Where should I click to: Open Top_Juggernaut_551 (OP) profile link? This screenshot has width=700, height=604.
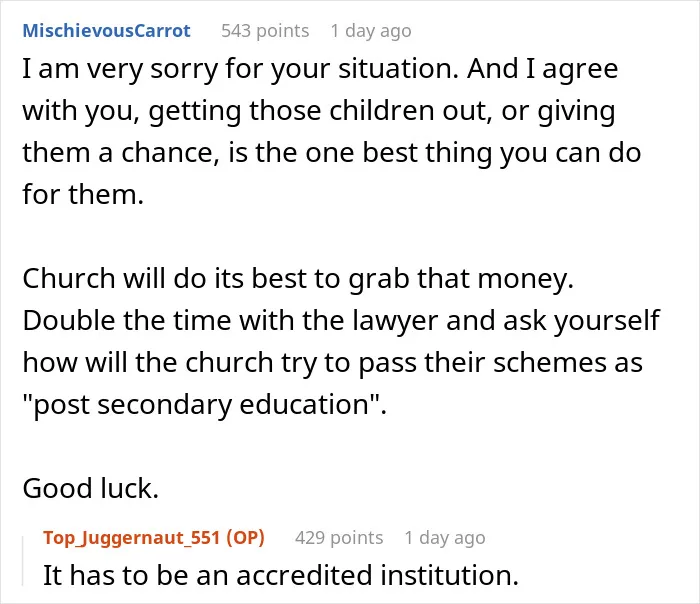pyautogui.click(x=154, y=537)
